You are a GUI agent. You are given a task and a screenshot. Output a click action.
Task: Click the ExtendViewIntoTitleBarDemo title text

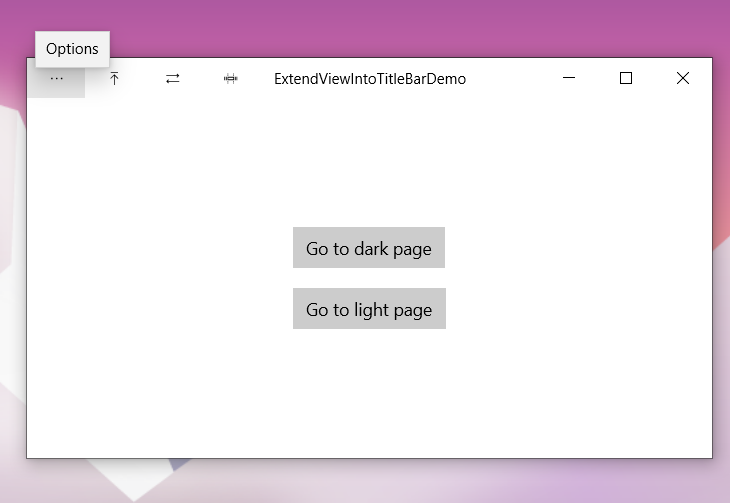(x=370, y=79)
